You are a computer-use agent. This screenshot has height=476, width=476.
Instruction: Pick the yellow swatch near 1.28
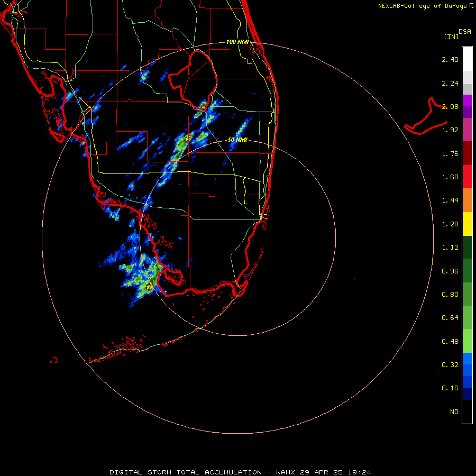[467, 224]
